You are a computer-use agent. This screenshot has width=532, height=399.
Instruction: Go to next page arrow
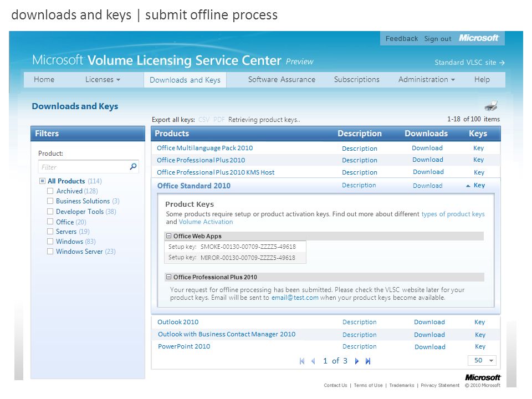click(356, 361)
